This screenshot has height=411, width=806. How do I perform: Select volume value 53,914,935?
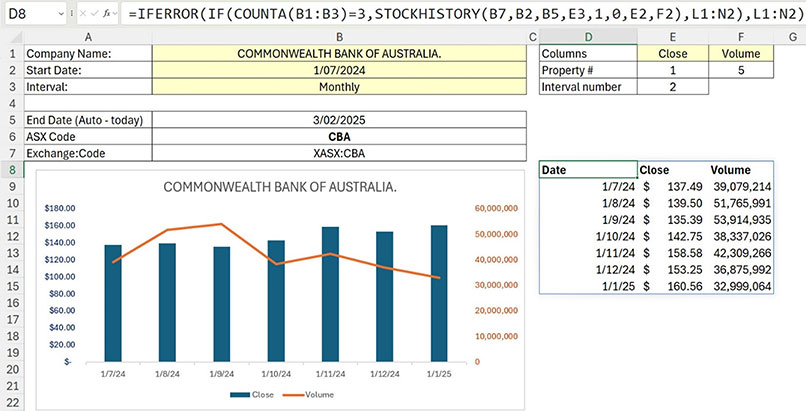pyautogui.click(x=741, y=220)
